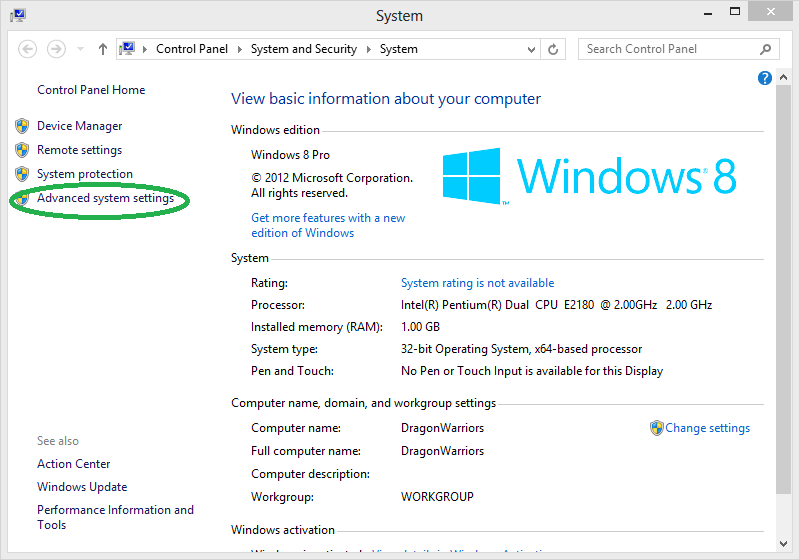800x560 pixels.
Task: Expand the chevron after System and Security
Action: click(x=368, y=49)
